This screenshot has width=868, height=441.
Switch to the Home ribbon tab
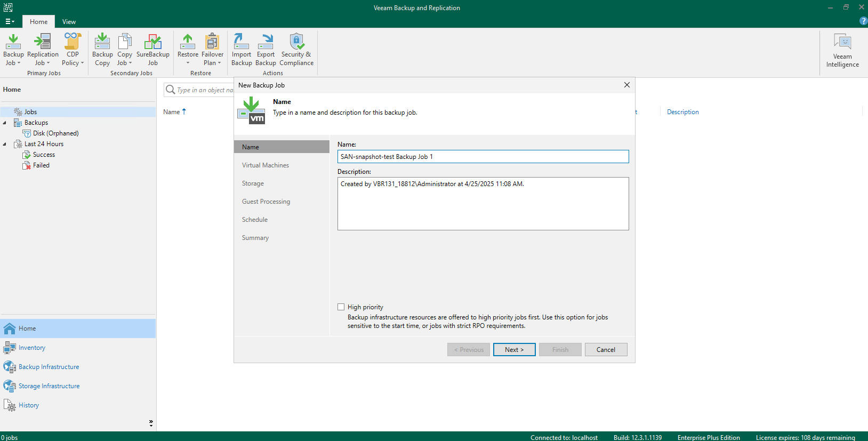[38, 22]
